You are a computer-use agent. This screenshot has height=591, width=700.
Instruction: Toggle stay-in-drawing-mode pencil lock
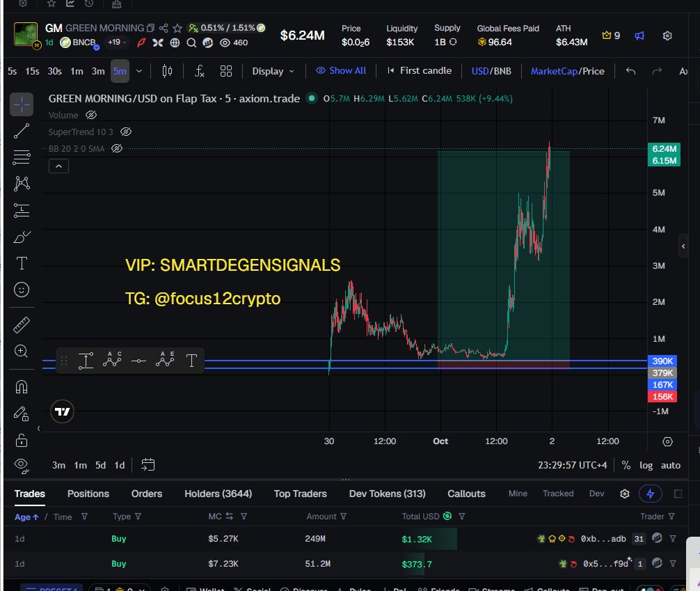22,413
